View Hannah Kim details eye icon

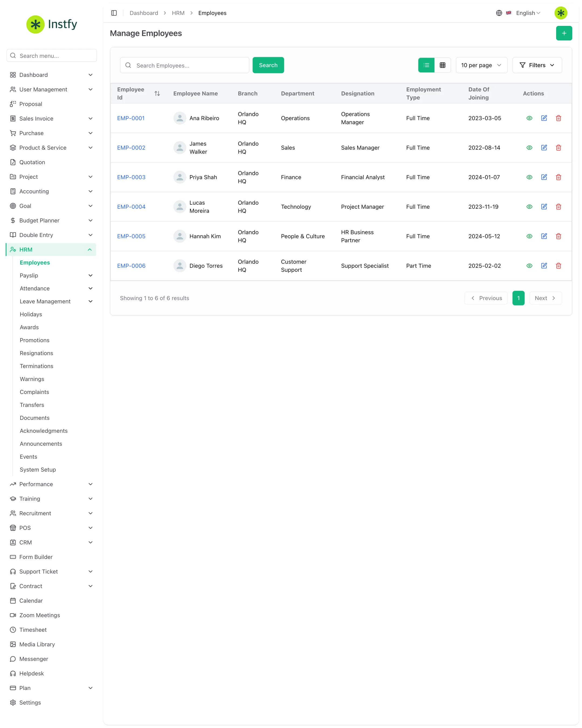click(529, 236)
